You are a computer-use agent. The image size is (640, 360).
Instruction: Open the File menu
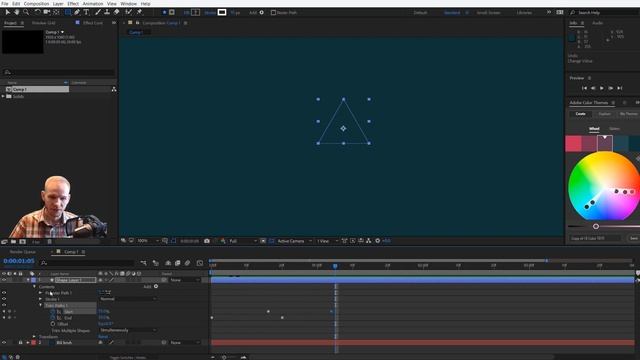coord(5,4)
